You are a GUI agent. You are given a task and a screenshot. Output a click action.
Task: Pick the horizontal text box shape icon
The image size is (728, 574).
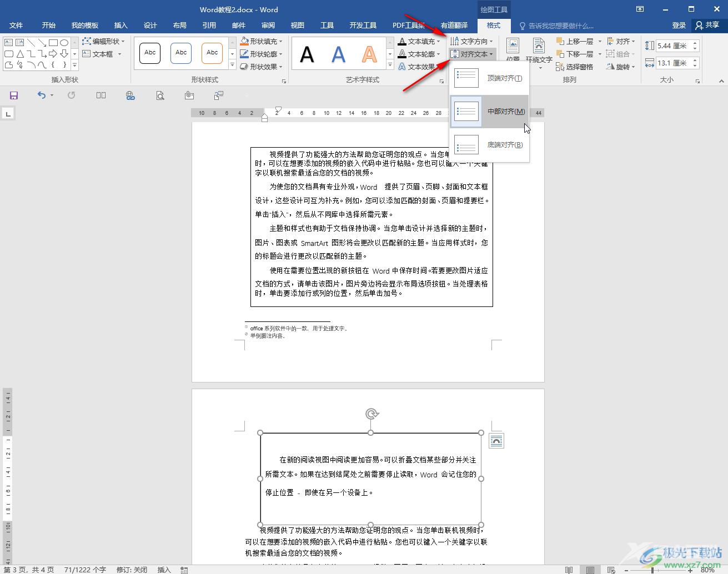[9, 42]
